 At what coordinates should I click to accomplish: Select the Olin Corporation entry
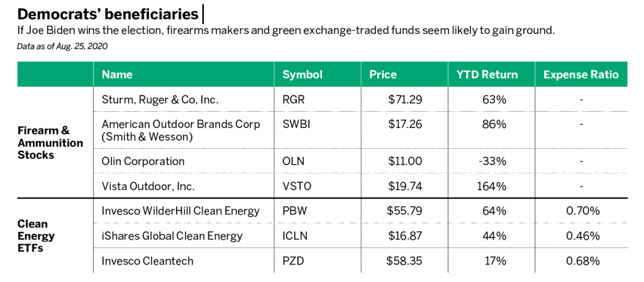click(x=143, y=161)
